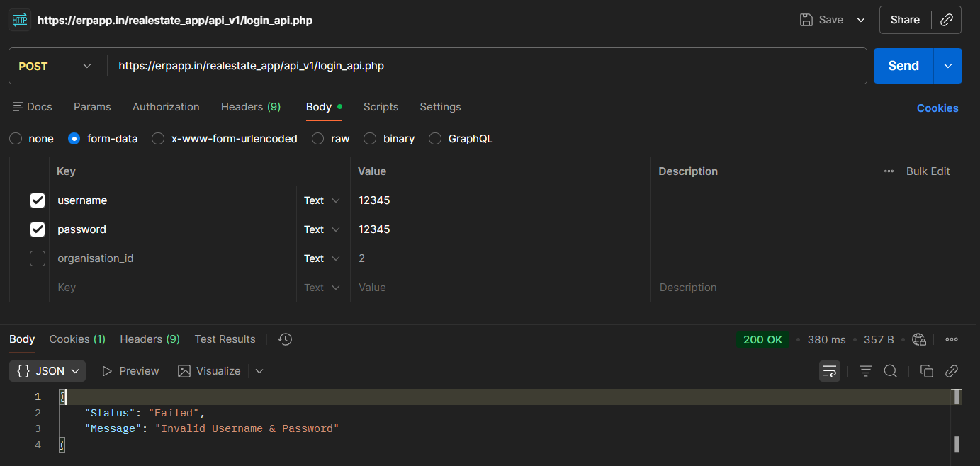Click the search icon in response toolbar
The width and height of the screenshot is (980, 466).
point(891,371)
